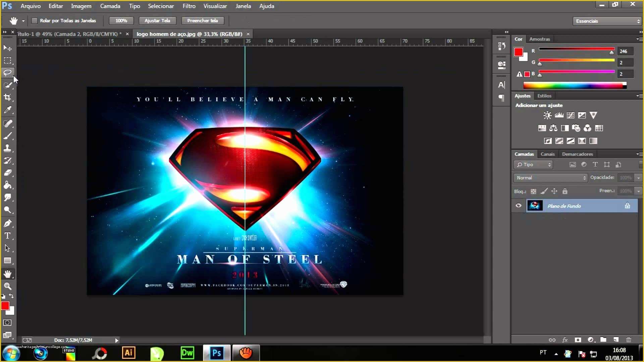Open the Tipo layer filter dropdown
Image resolution: width=644 pixels, height=362 pixels.
pos(533,165)
